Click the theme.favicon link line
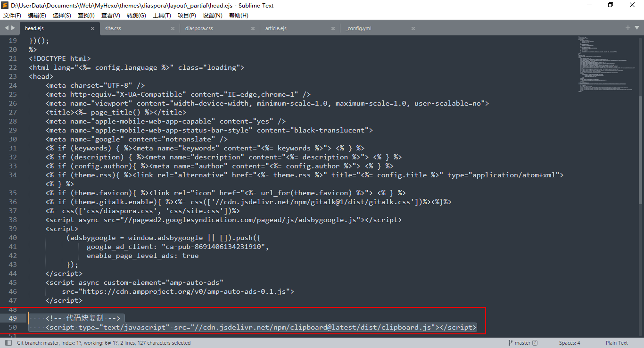Viewport: 644px width, 348px height. point(226,193)
